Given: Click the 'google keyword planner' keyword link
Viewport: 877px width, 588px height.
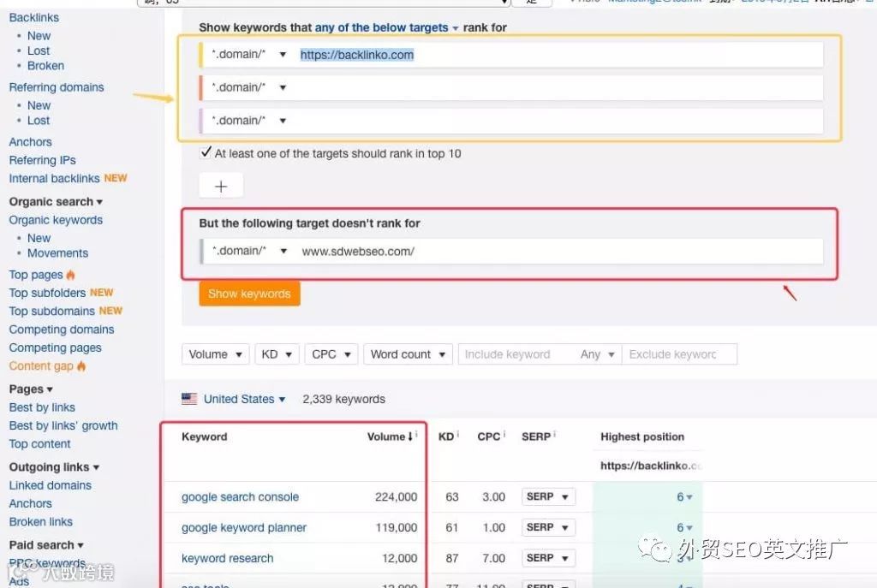Looking at the screenshot, I should [244, 527].
